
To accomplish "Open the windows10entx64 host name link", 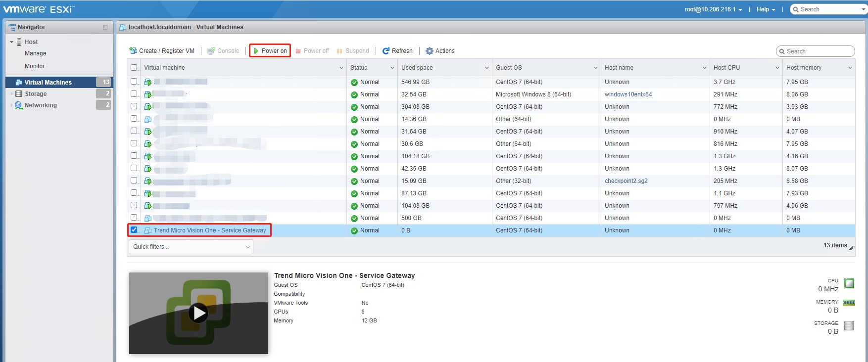I will 628,94.
